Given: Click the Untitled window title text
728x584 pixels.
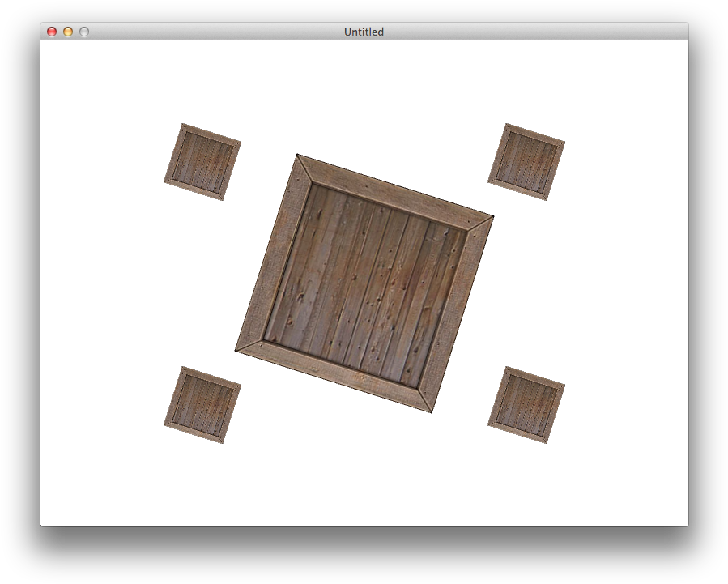Looking at the screenshot, I should tap(363, 32).
